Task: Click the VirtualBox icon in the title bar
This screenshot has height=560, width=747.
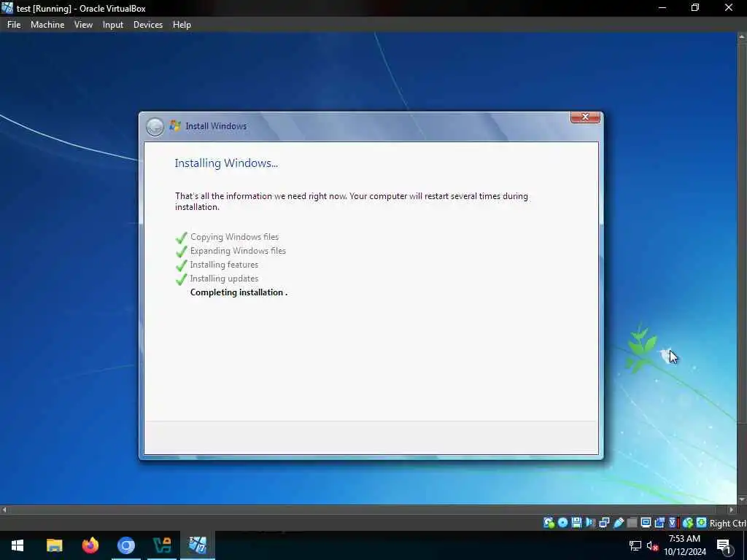Action: [7, 8]
